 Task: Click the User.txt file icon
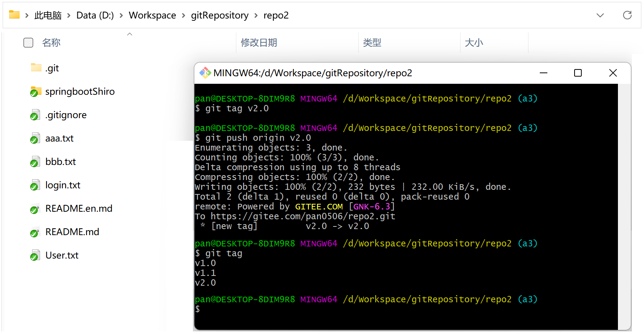tap(35, 256)
